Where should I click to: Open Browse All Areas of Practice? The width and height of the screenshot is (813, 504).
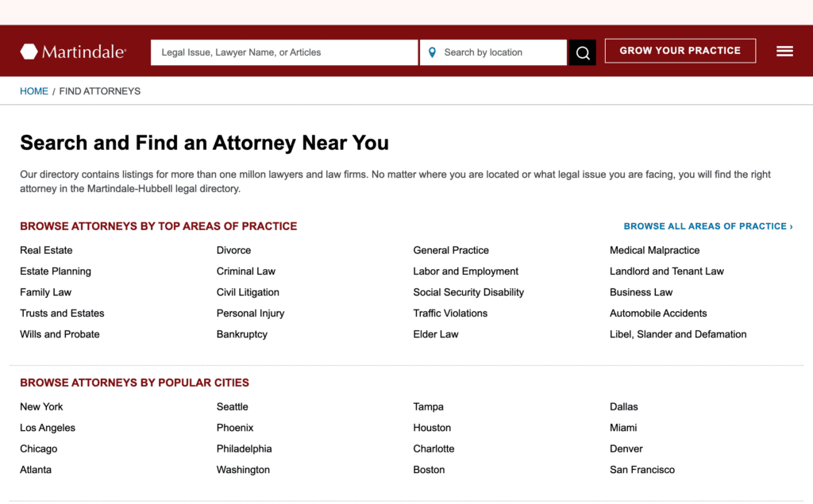(x=707, y=226)
